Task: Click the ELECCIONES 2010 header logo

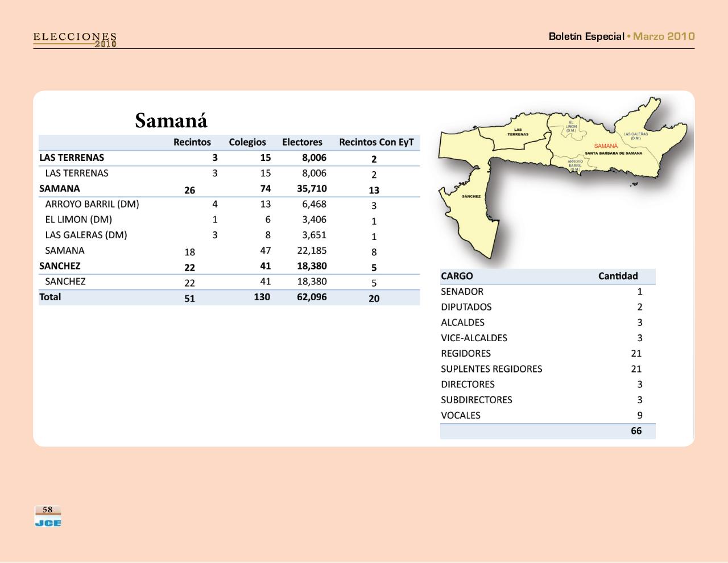Action: (x=75, y=39)
